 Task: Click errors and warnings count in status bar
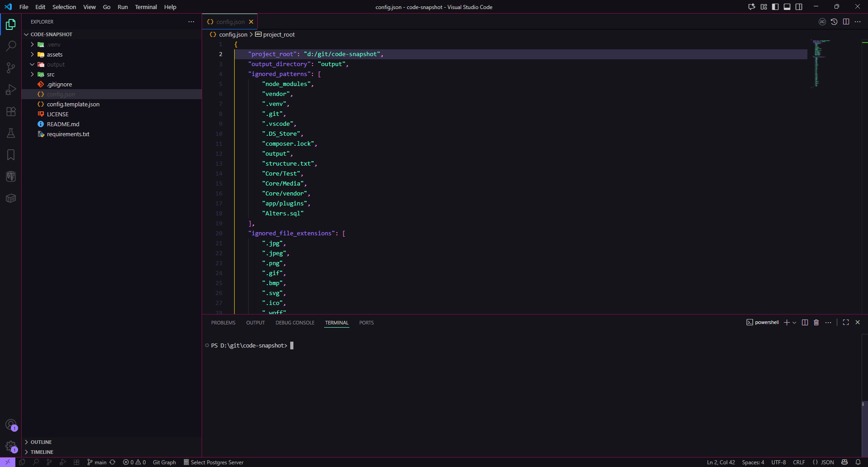[x=134, y=462]
